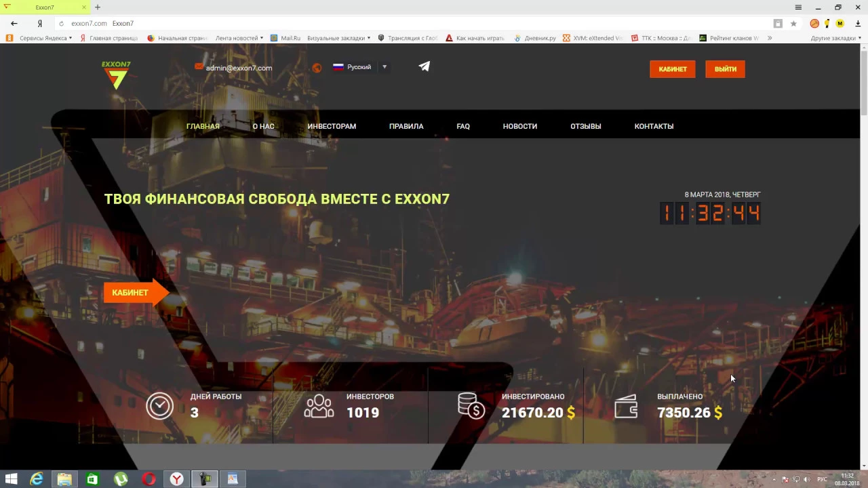Viewport: 868px width, 488px height.
Task: Click the reader-mode page icon in address bar
Action: 778,23
